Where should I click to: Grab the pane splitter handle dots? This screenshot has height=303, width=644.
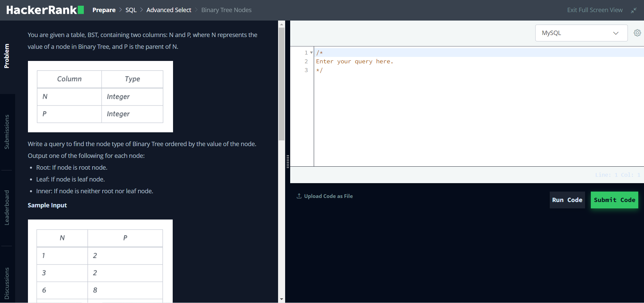(288, 162)
